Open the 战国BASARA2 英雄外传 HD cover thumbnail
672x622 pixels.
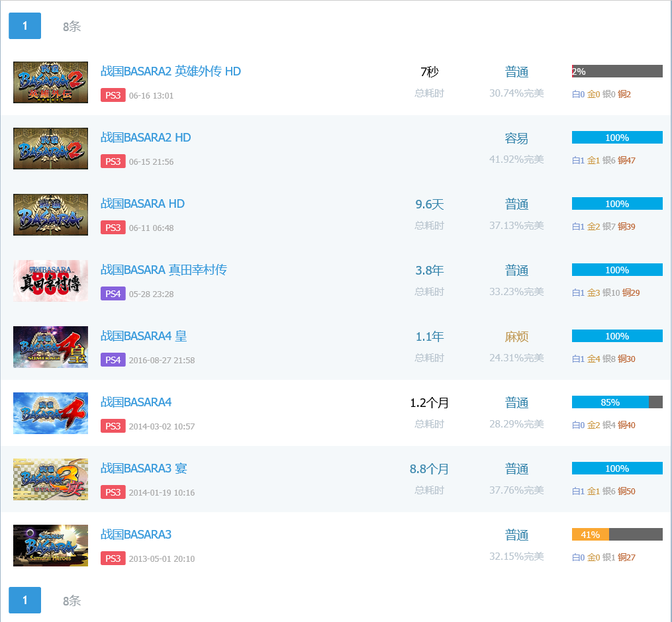pyautogui.click(x=50, y=82)
